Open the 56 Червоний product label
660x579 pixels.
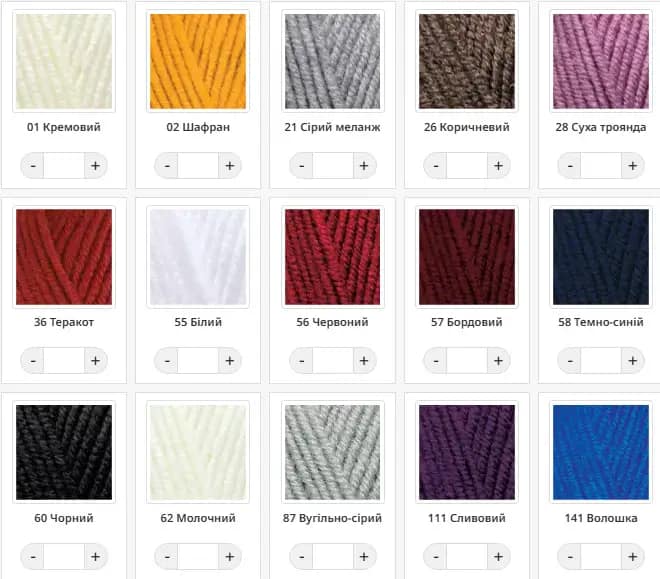[x=332, y=322]
